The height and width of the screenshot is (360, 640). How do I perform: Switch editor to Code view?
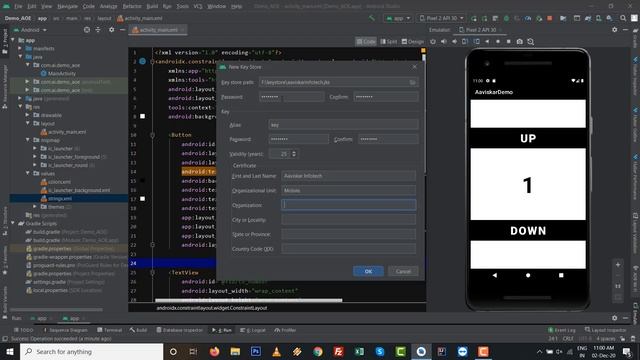pos(366,42)
